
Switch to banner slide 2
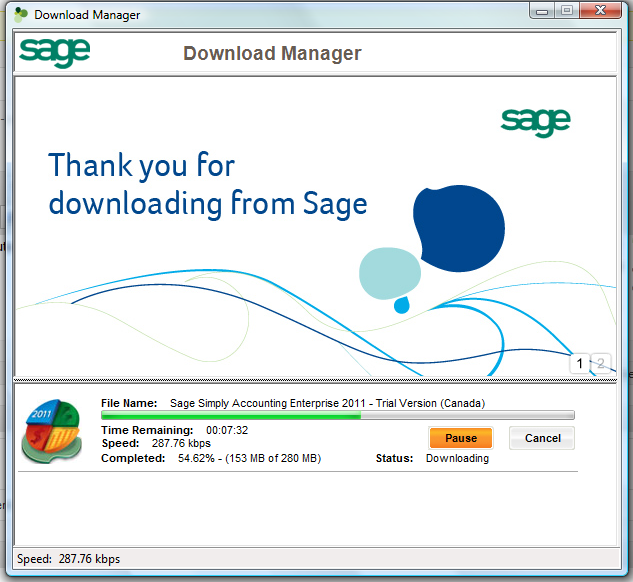(601, 363)
